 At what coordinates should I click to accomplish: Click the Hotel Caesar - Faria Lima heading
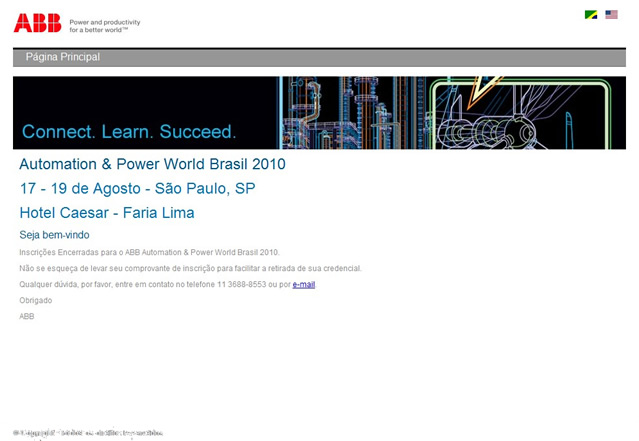pos(107,213)
